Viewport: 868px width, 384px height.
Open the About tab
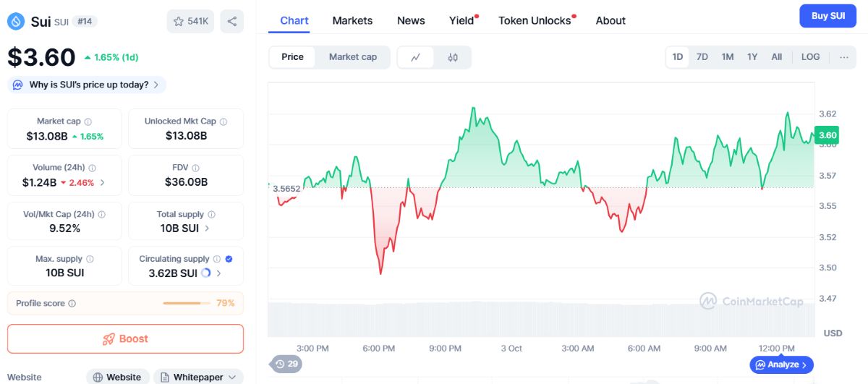point(610,20)
